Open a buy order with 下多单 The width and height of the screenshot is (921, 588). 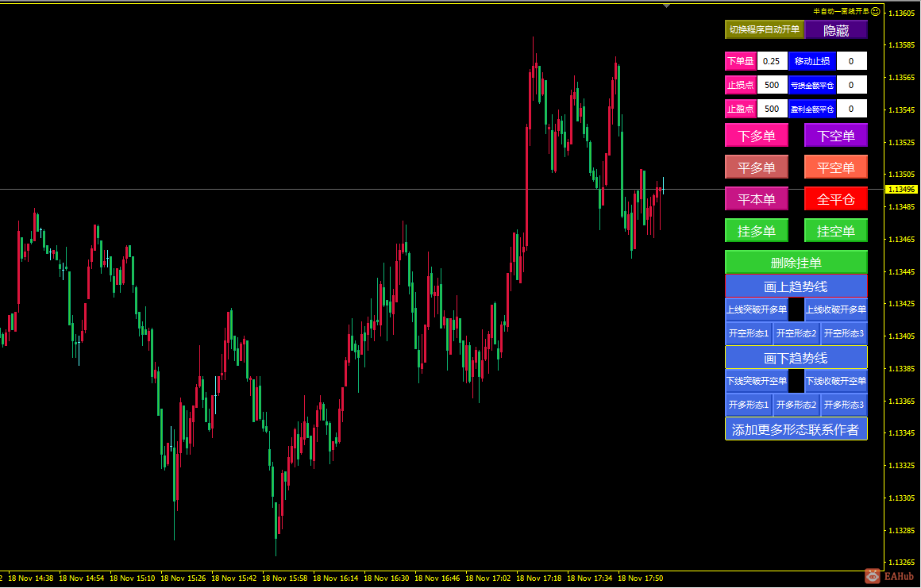pyautogui.click(x=757, y=136)
